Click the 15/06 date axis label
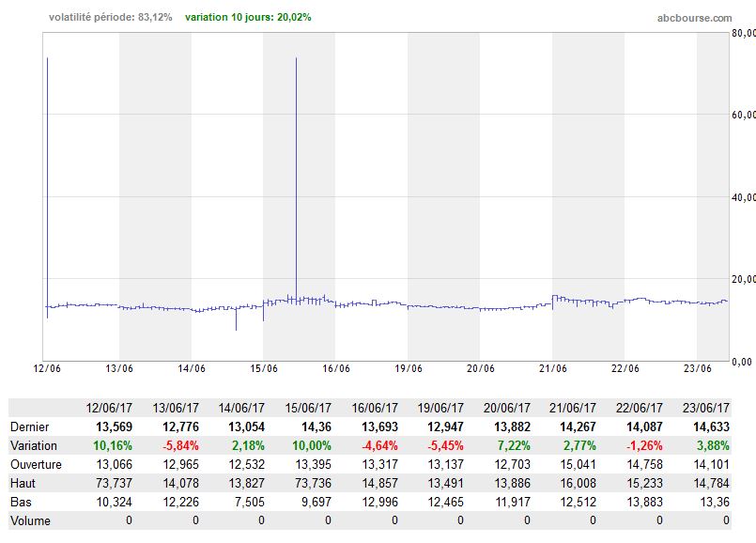Viewport: 756px width, 543px height. [x=264, y=368]
